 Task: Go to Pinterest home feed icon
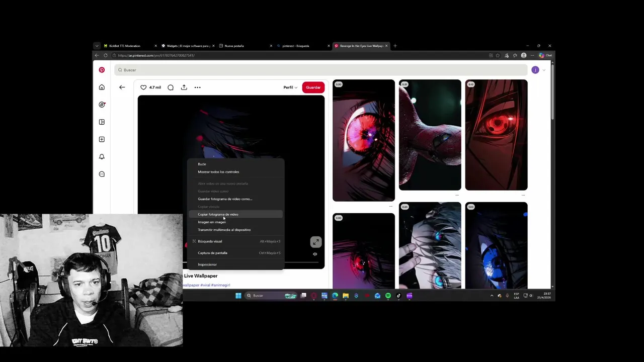102,87
